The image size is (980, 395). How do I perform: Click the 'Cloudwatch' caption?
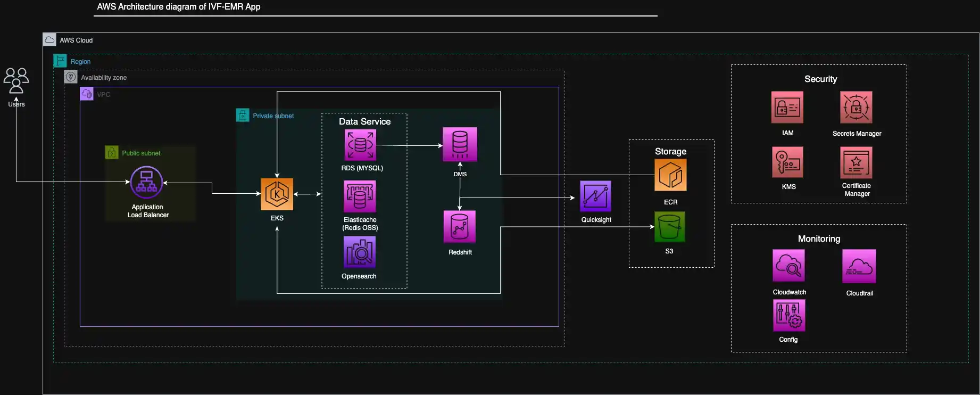coord(789,292)
